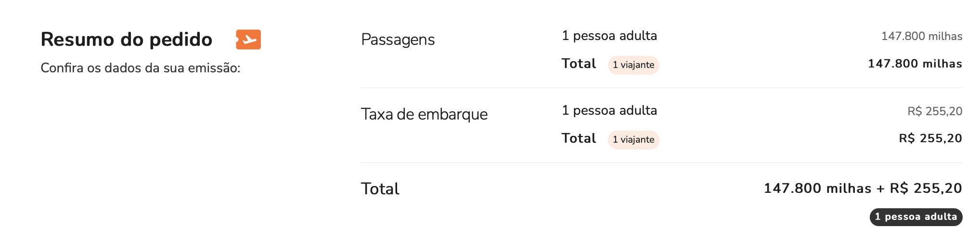980x242 pixels.
Task: Select '1 pessoa adulta' in Passagens row
Action: pos(609,36)
